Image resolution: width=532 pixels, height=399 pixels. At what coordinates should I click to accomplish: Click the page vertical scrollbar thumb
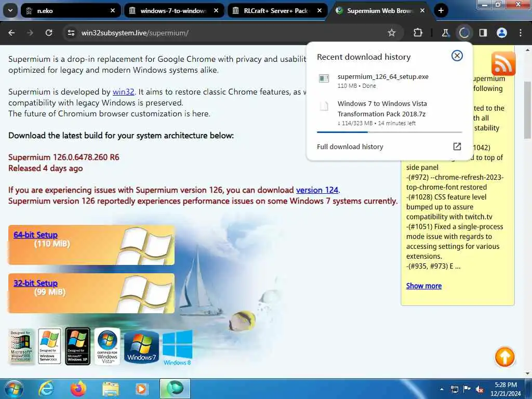[x=527, y=110]
